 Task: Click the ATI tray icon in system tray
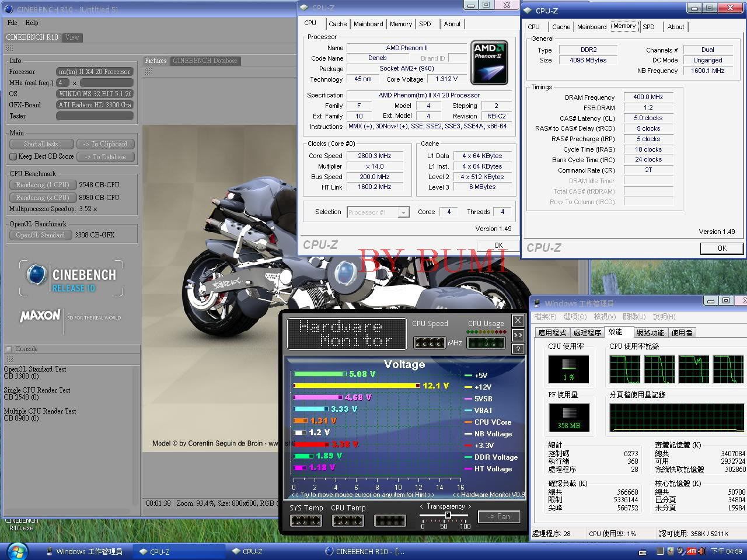pyautogui.click(x=692, y=551)
